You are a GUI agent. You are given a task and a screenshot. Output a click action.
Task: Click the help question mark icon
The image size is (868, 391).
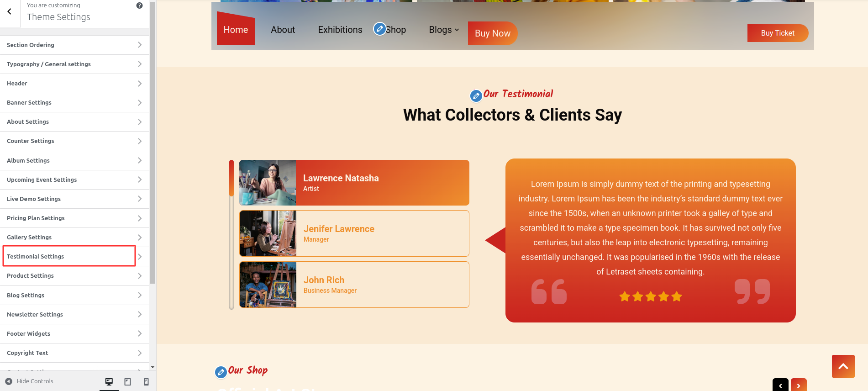point(139,5)
